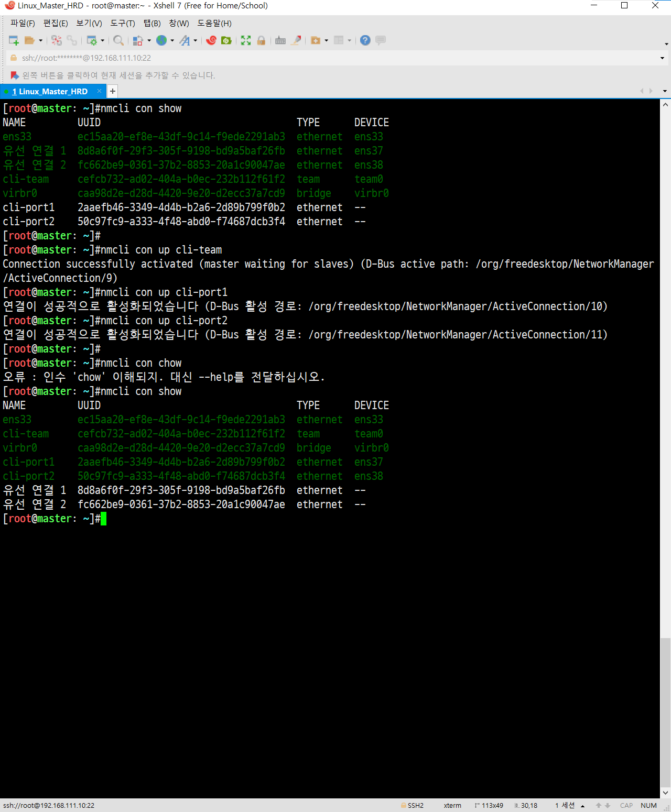671x812 pixels.
Task: Click the 113x49 terminal size indicator
Action: click(489, 806)
